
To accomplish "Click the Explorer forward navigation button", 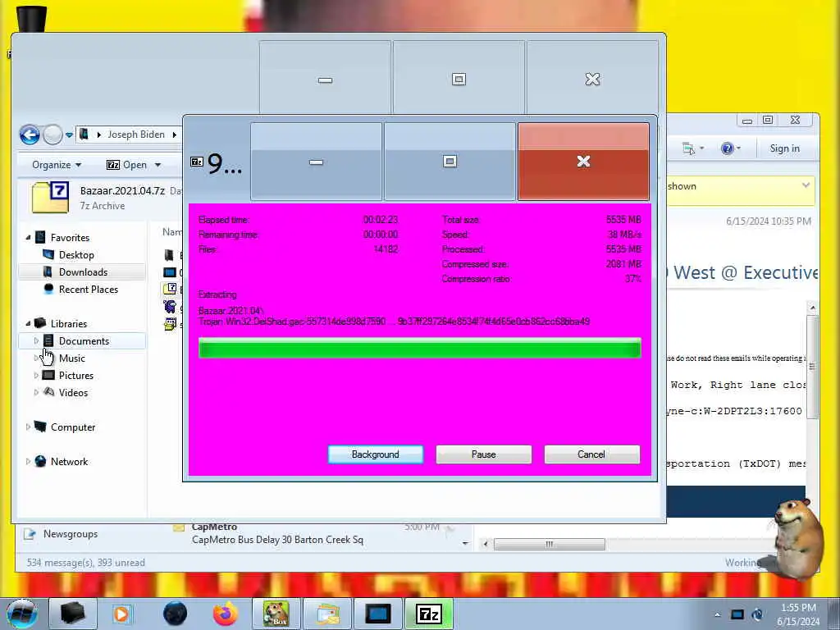I will pos(52,135).
